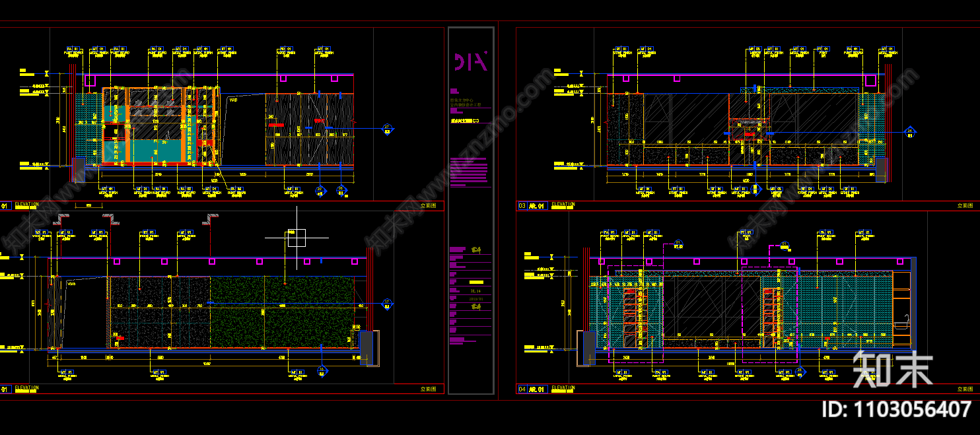The height and width of the screenshot is (435, 980).
Task: Select the "ELEVATION" title of drawing 03
Action: tap(563, 205)
